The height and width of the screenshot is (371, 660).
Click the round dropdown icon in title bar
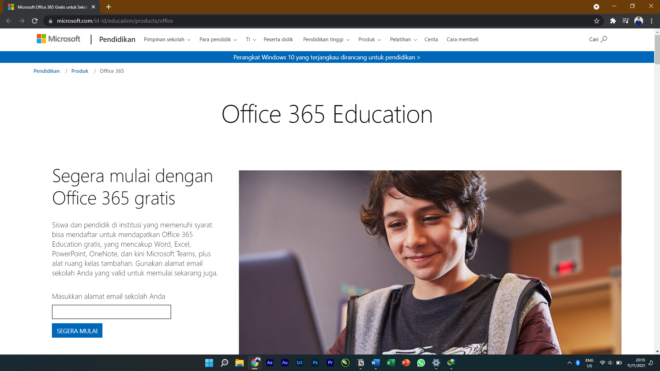point(596,7)
